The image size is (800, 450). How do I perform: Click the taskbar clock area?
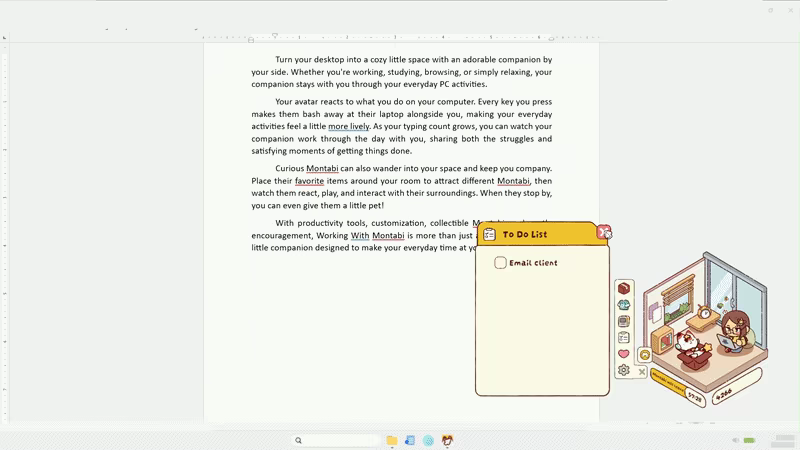[784, 441]
